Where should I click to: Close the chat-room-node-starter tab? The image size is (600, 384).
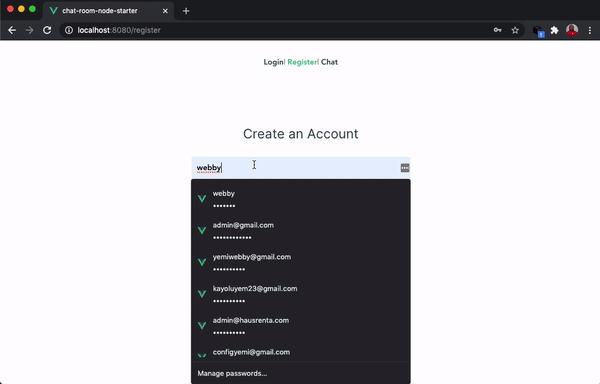pyautogui.click(x=165, y=11)
